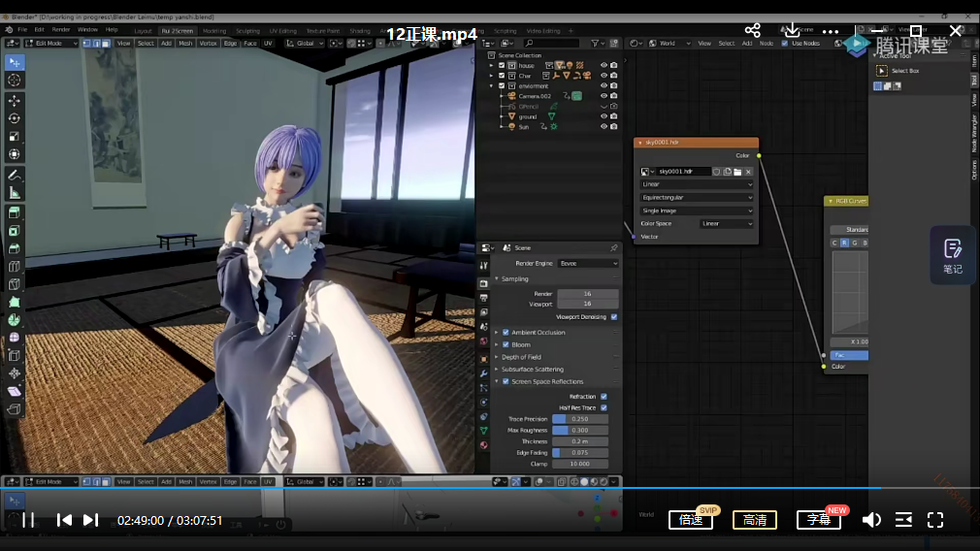This screenshot has width=980, height=551.
Task: Select the Select Box tool in left toolbar
Action: (15, 62)
